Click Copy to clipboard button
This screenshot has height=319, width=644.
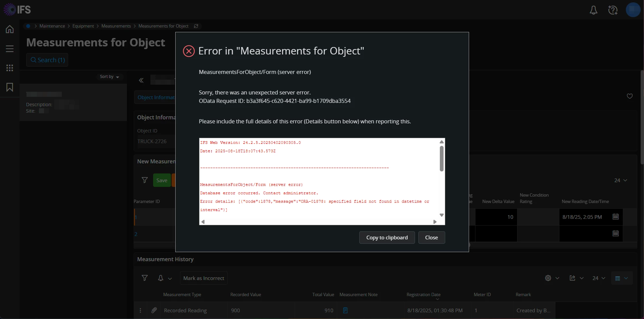pos(387,237)
